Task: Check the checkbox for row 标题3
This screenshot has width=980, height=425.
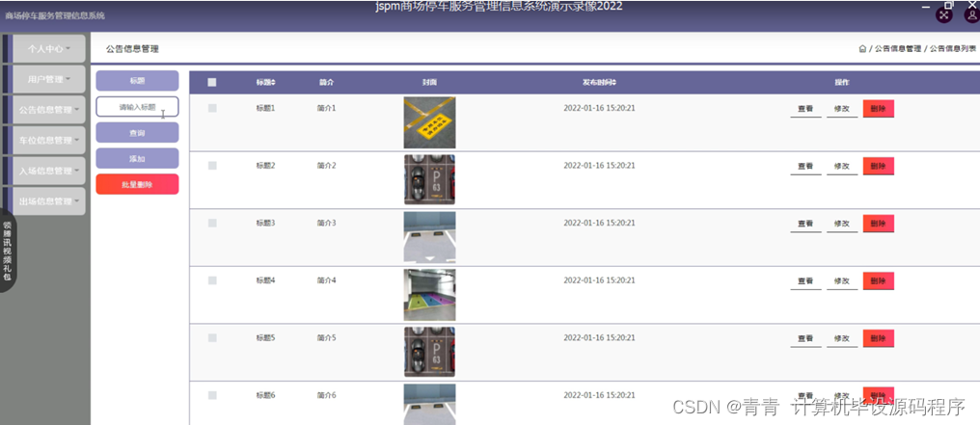Action: click(212, 223)
